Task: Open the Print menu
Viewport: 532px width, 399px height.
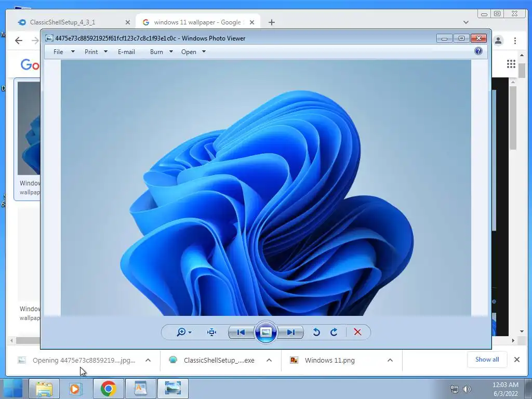Action: click(91, 52)
